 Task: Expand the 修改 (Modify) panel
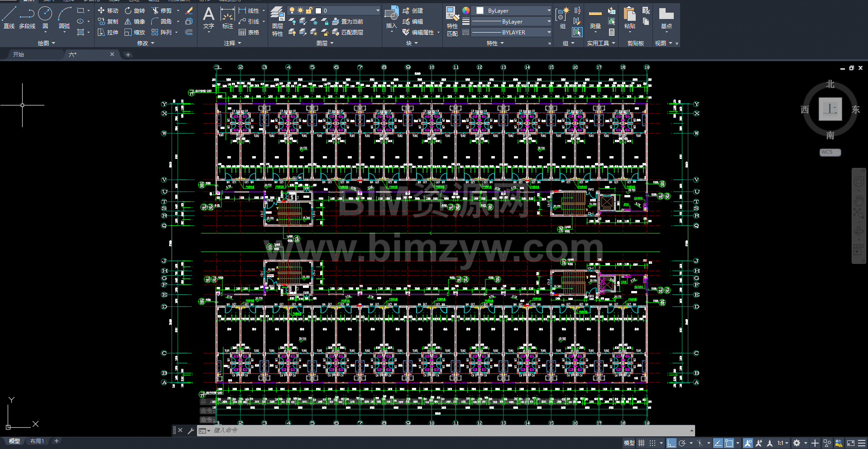146,43
